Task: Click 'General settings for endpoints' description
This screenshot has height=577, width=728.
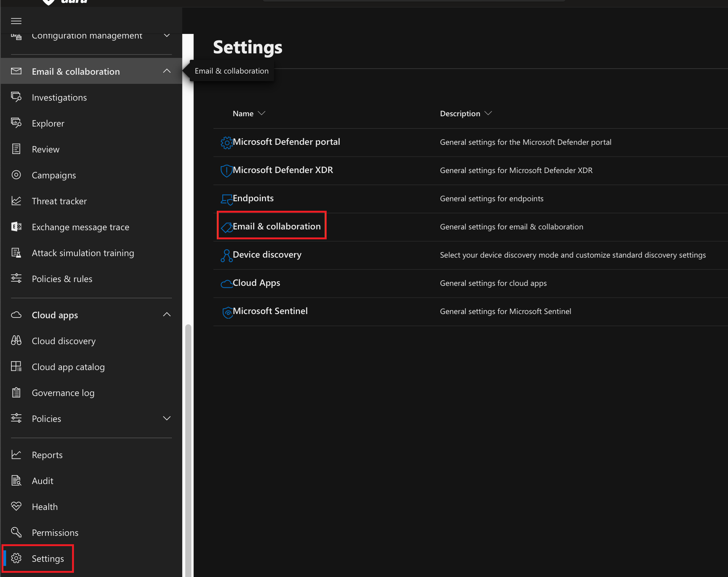Action: tap(492, 199)
